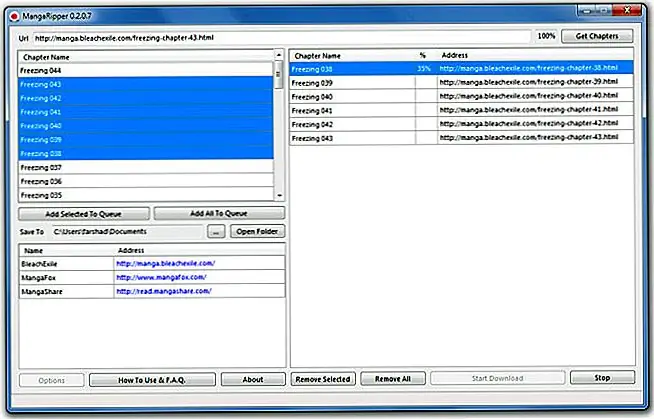Select Freezing 038 row in download queue

350,69
